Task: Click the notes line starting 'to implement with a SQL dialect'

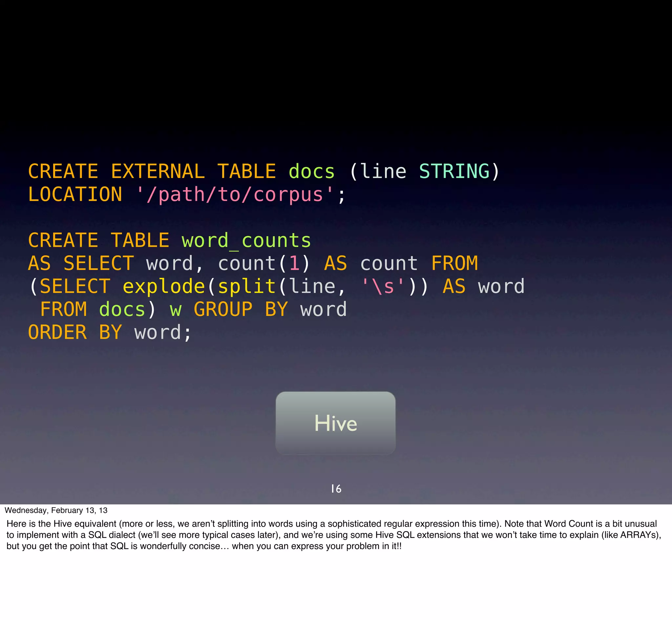Action: pyautogui.click(x=334, y=535)
